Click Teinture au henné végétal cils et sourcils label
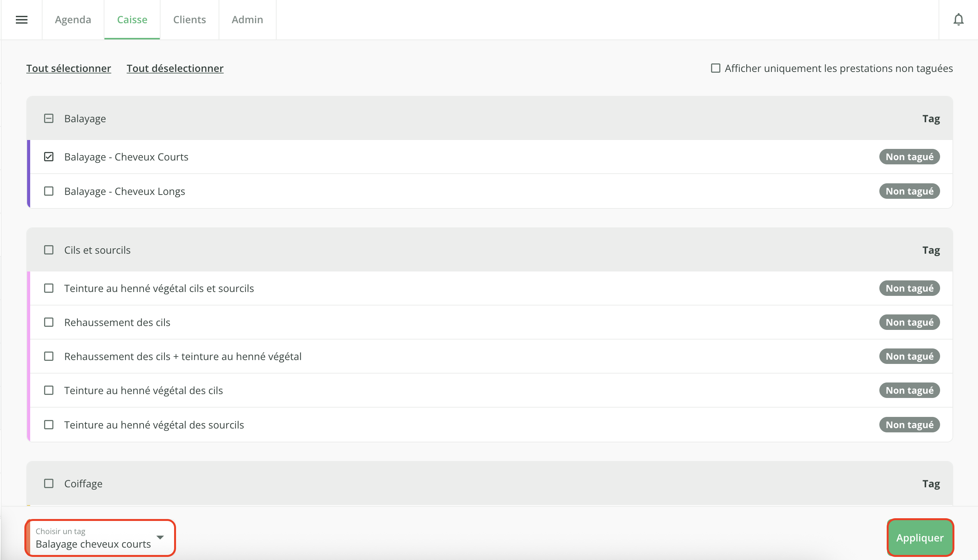 159,289
